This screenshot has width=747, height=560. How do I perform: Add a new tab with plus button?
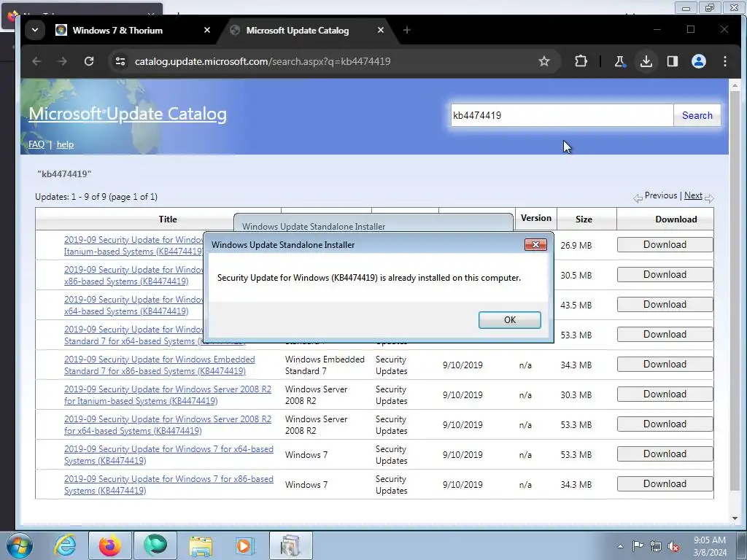tap(407, 30)
